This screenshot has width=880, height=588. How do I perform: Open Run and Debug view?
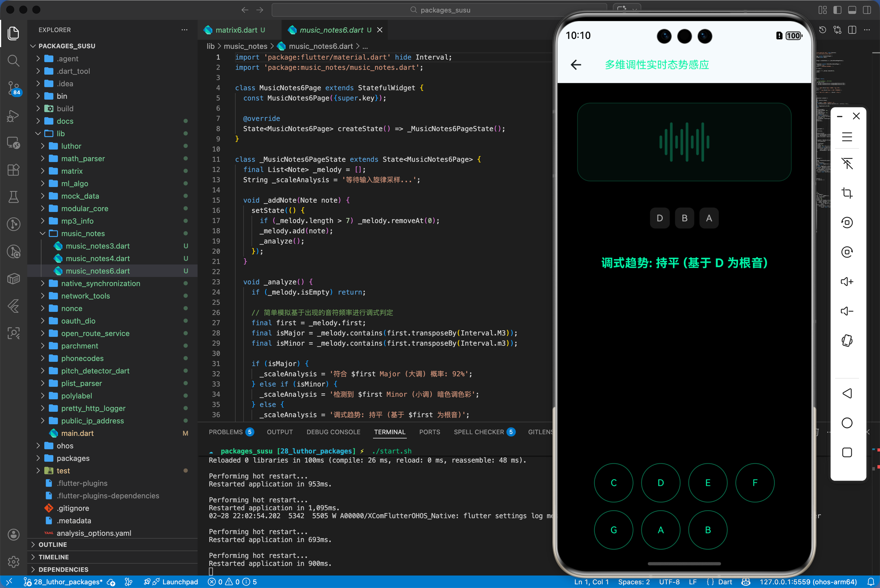coord(14,115)
